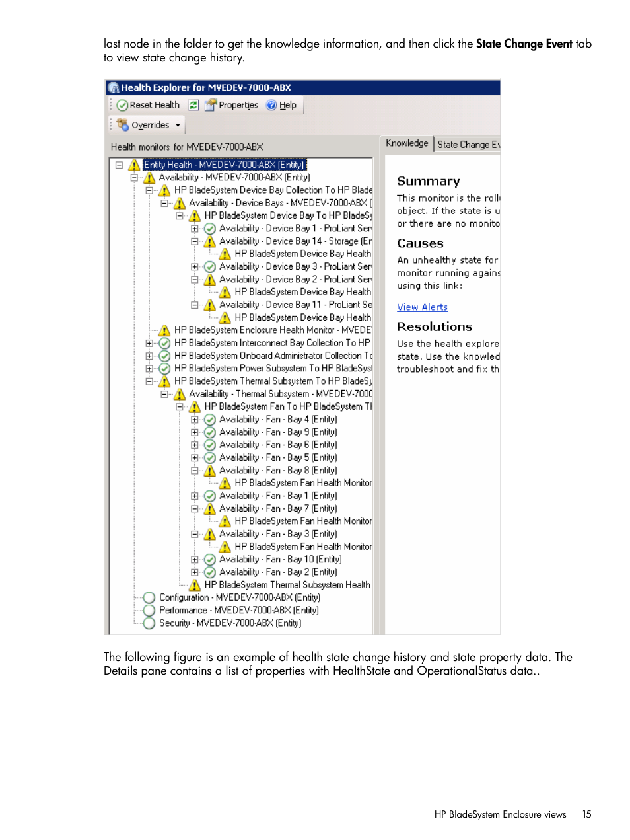Select Availability - Fan - Bay 2 (Entity)
630x840 pixels.
click(x=278, y=572)
